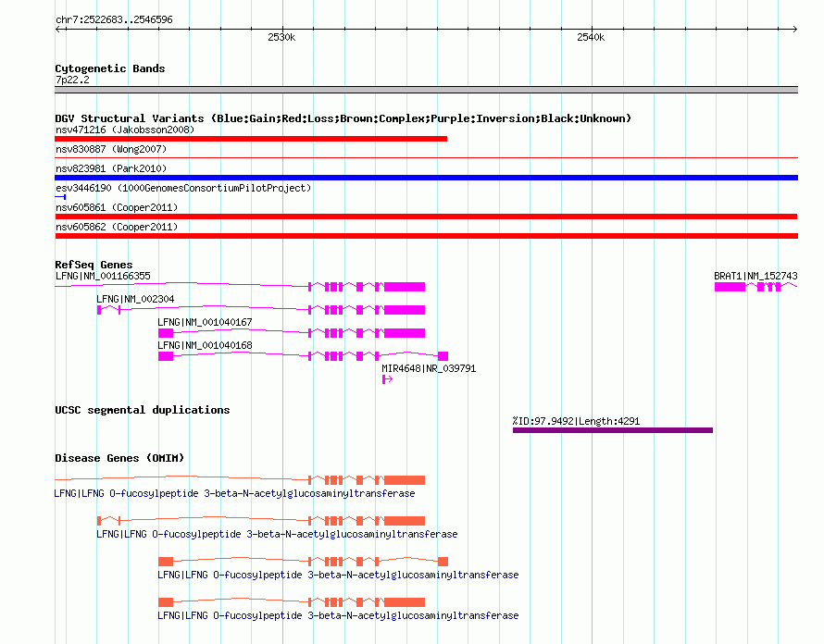Click the LFNG|NM_001040167 transcript label
The width and height of the screenshot is (824, 644).
pyautogui.click(x=205, y=322)
